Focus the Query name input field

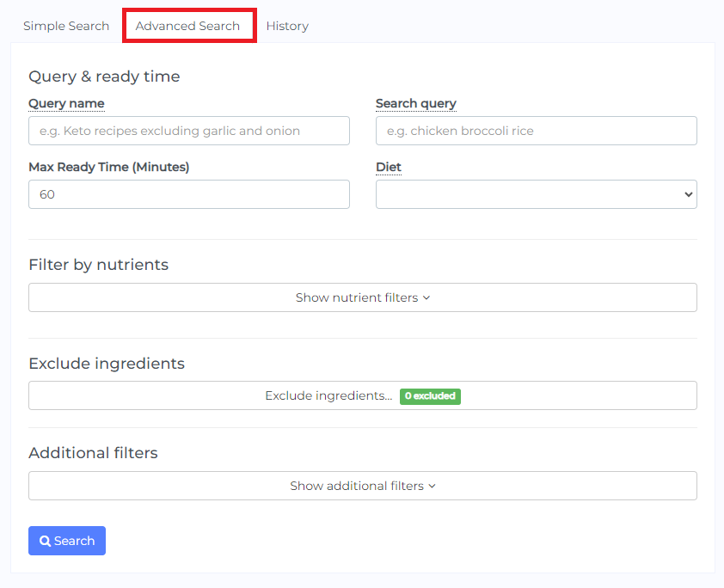click(188, 131)
